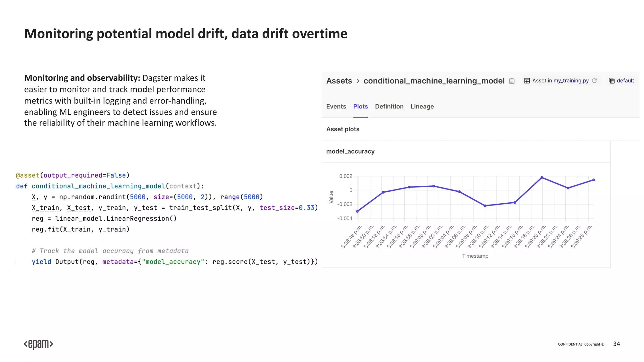Click the last data point at 3:39:28 p.m.
Image resolution: width=644 pixels, height=362 pixels.
tap(594, 180)
